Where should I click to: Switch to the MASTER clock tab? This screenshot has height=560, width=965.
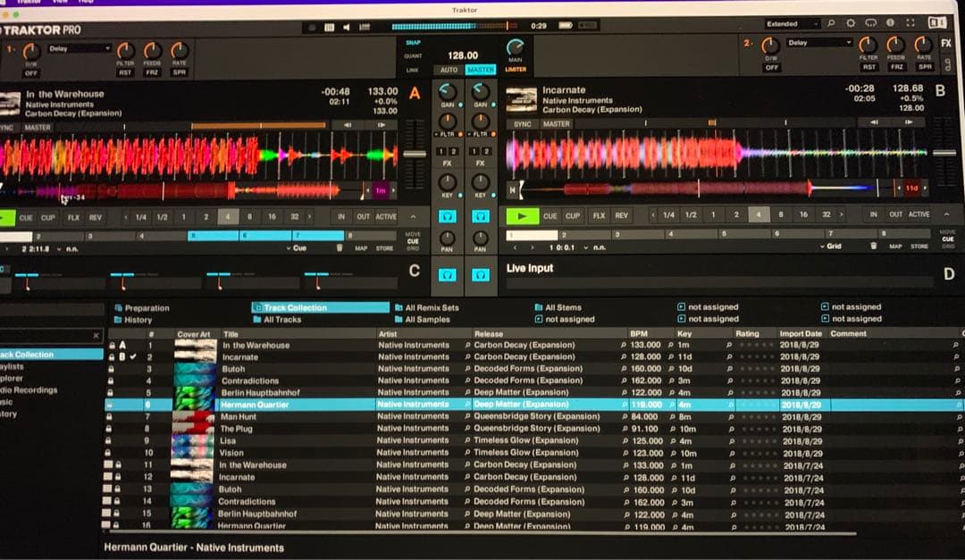[481, 69]
